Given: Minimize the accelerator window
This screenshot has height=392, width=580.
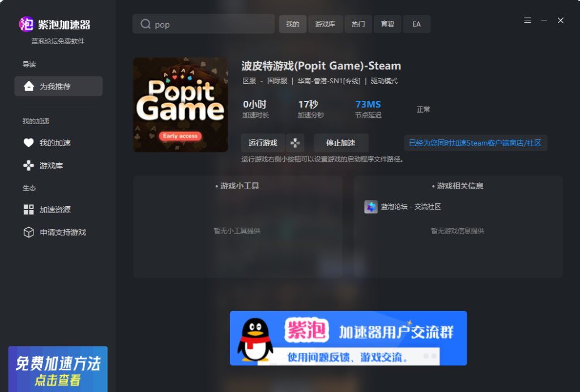Looking at the screenshot, I should (544, 20).
